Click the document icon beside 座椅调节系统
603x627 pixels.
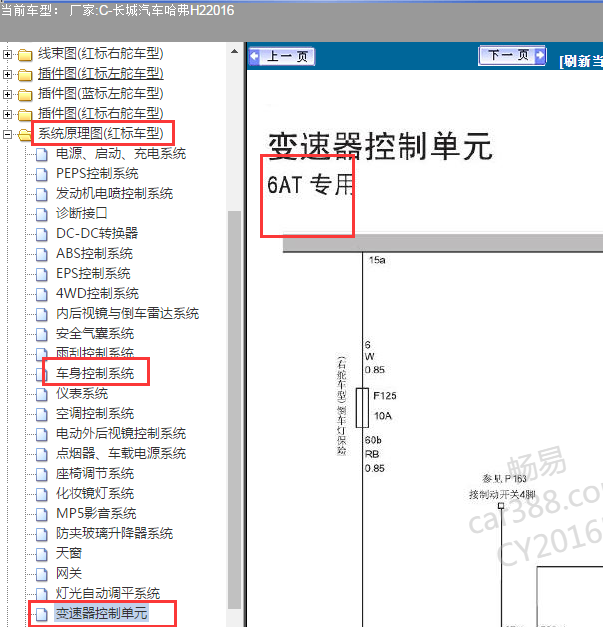(x=42, y=474)
